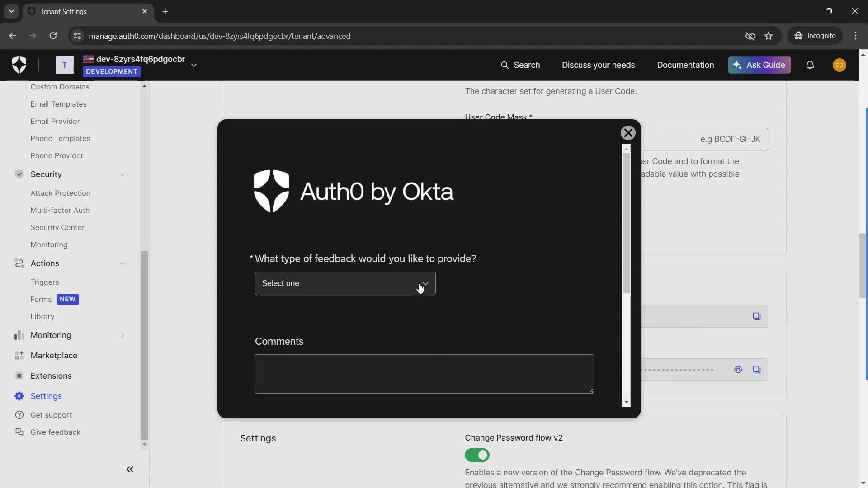Click the User Code Mask input field
This screenshot has height=488, width=868.
click(x=704, y=139)
